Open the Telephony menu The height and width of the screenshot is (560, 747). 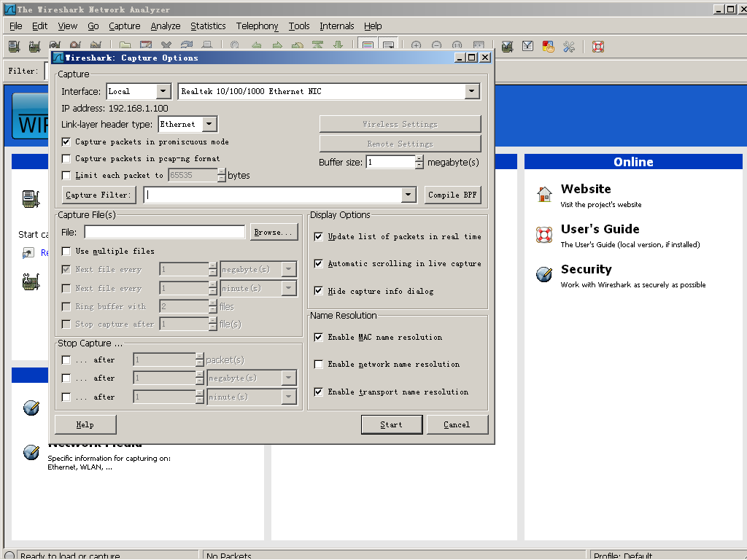tap(258, 26)
